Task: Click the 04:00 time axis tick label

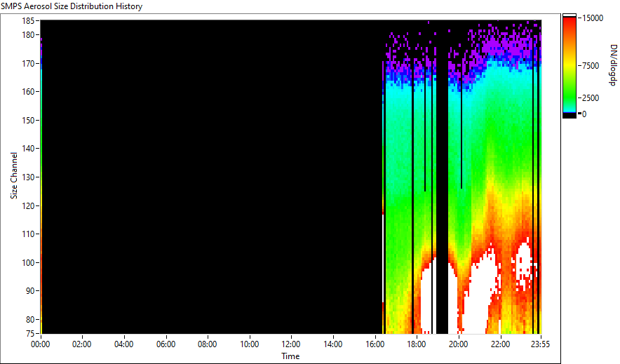Action: tap(123, 344)
